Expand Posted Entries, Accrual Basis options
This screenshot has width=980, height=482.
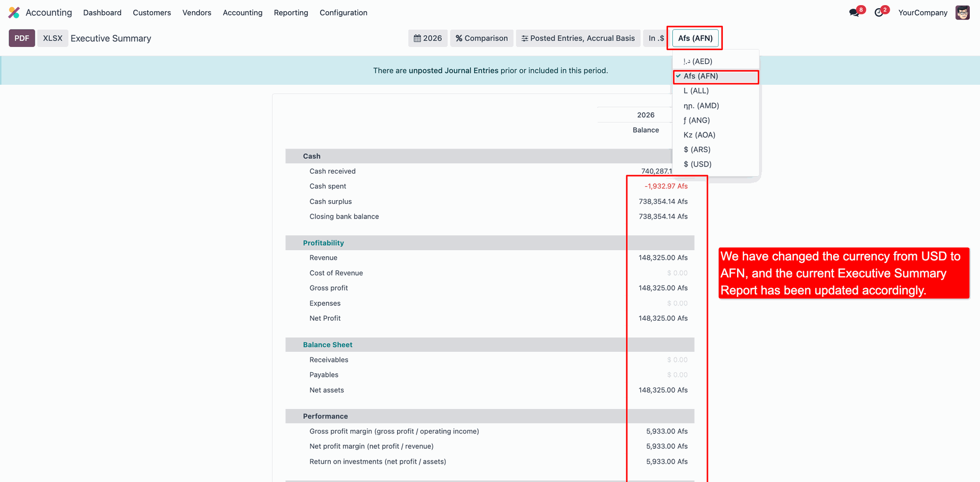(578, 38)
